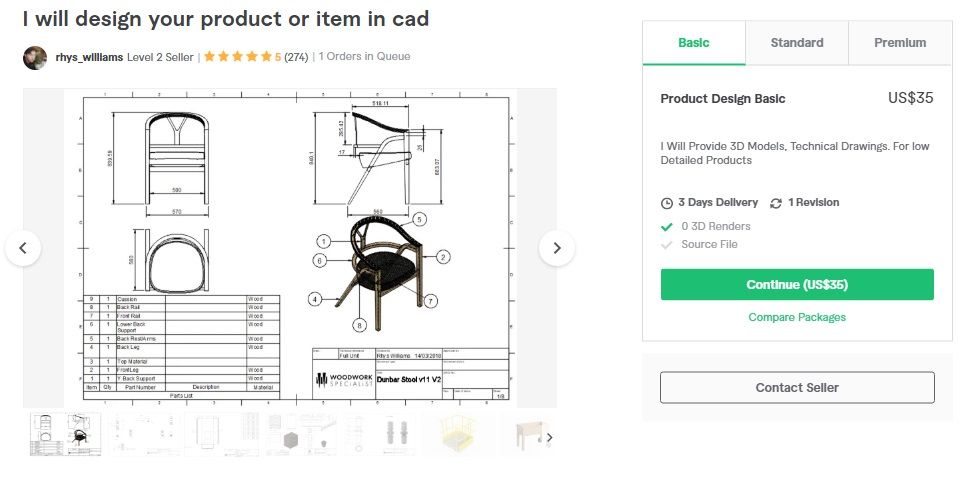Click the previous image arrow on gallery
This screenshot has height=489, width=971.
coord(24,248)
